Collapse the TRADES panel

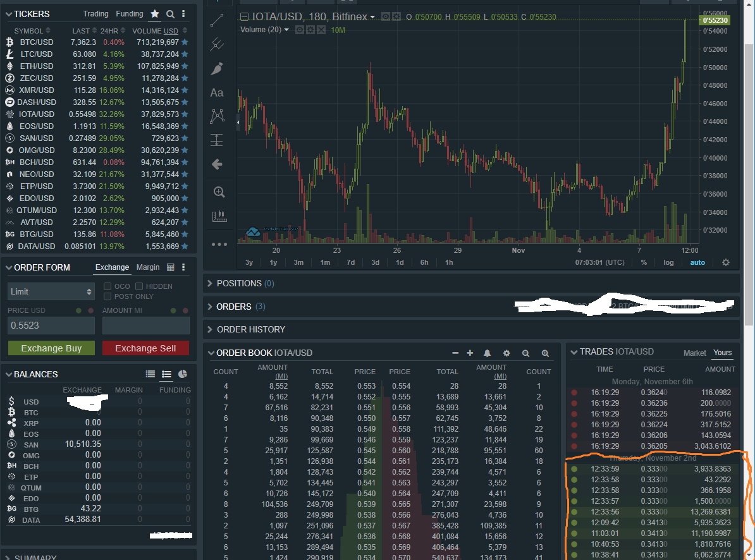click(574, 352)
